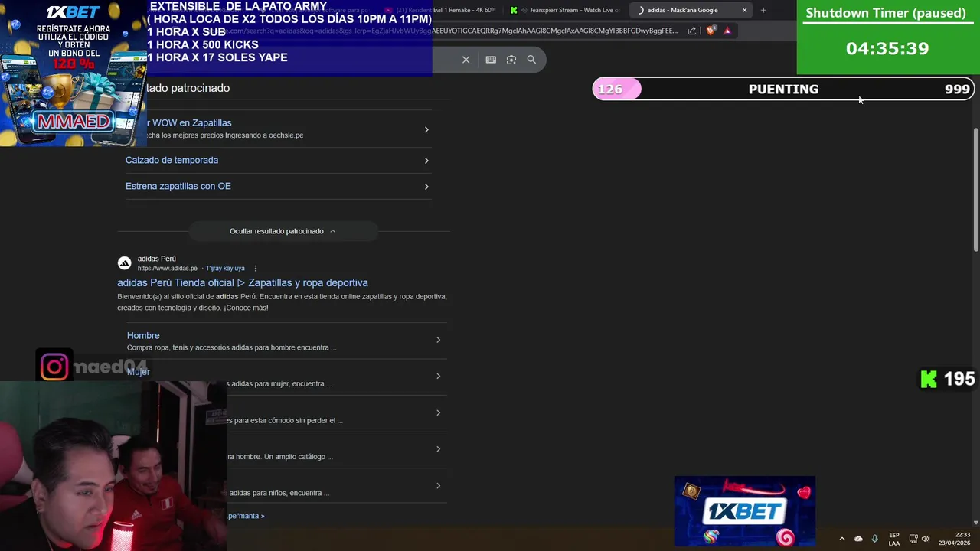The image size is (980, 551).
Task: Click the PUENTING goal progress bar
Action: 783,89
